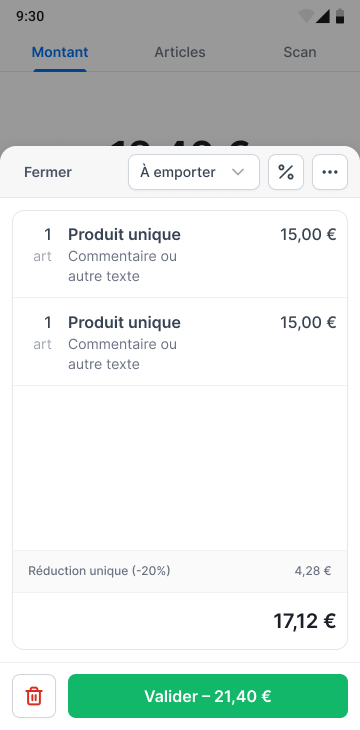This screenshot has height=730, width=360.
Task: Click Valider – 21,40 € button
Action: (208, 696)
